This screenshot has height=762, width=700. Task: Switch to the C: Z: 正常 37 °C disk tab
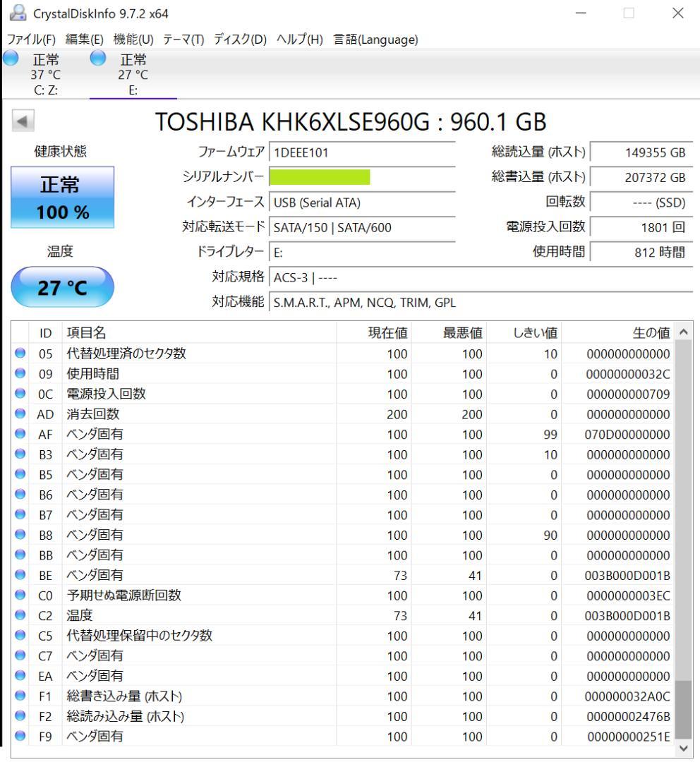46,73
